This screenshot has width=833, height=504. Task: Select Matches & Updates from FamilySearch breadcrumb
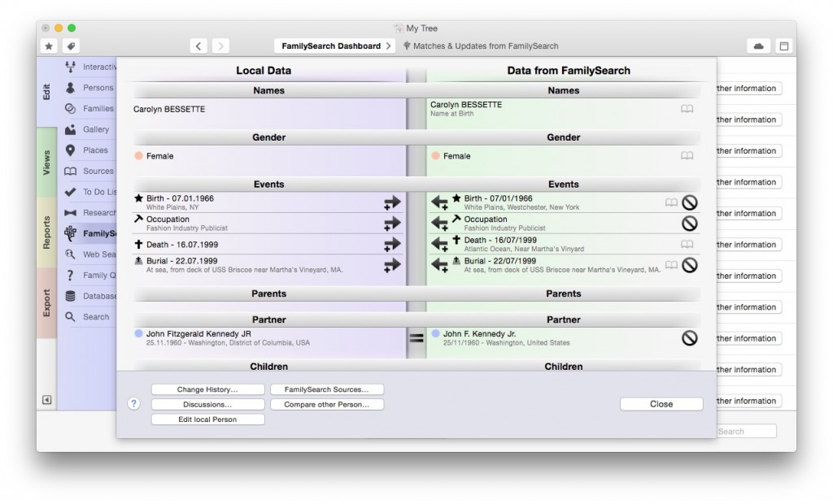[481, 46]
